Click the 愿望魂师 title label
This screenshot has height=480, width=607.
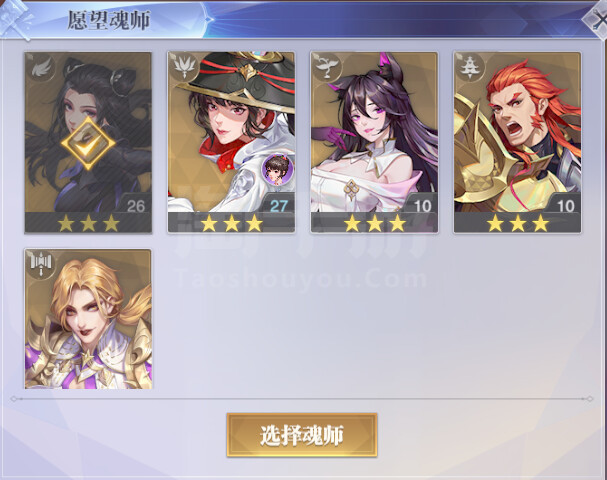pyautogui.click(x=109, y=20)
